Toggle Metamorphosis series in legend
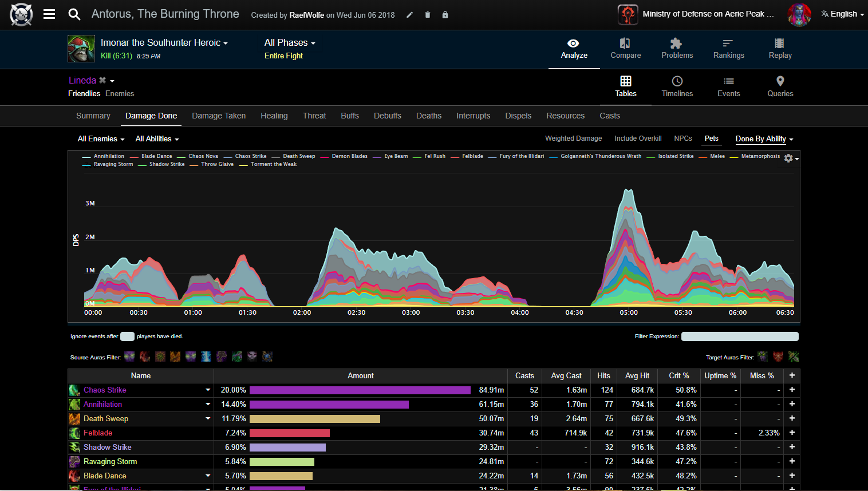This screenshot has width=868, height=491. [x=755, y=156]
